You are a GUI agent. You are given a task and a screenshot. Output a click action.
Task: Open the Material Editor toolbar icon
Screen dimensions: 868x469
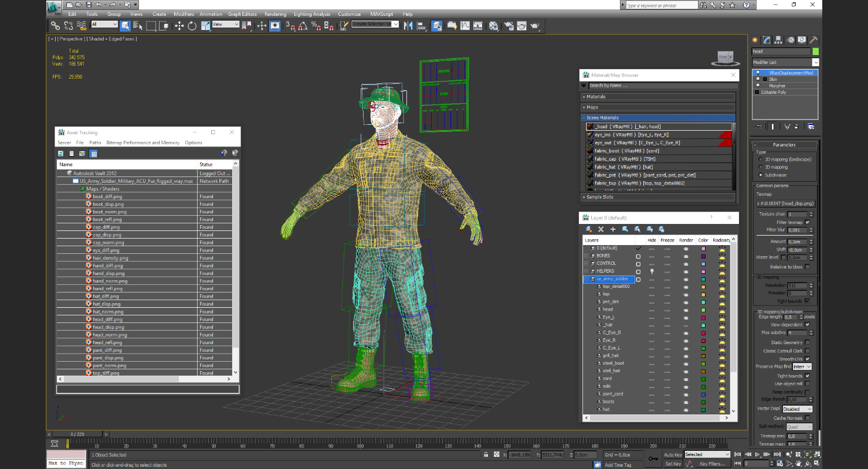pos(494,26)
